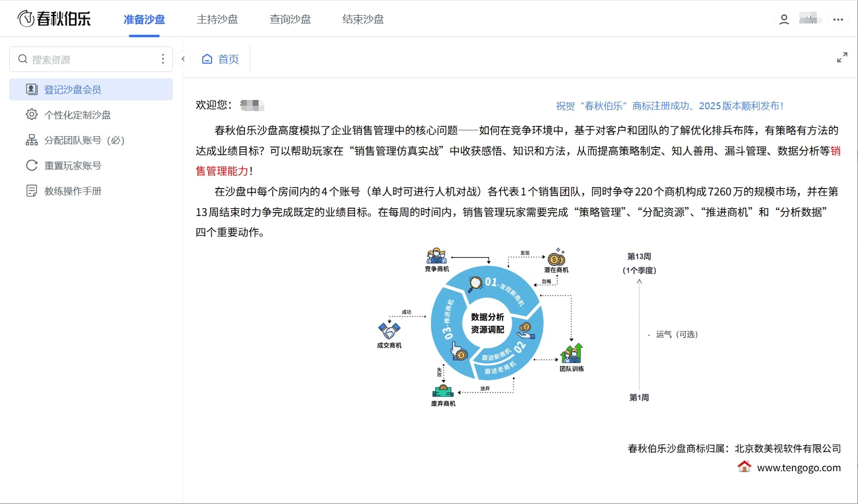The width and height of the screenshot is (858, 504).
Task: Select 分配团队账号 (必) menu item
Action: 91,140
